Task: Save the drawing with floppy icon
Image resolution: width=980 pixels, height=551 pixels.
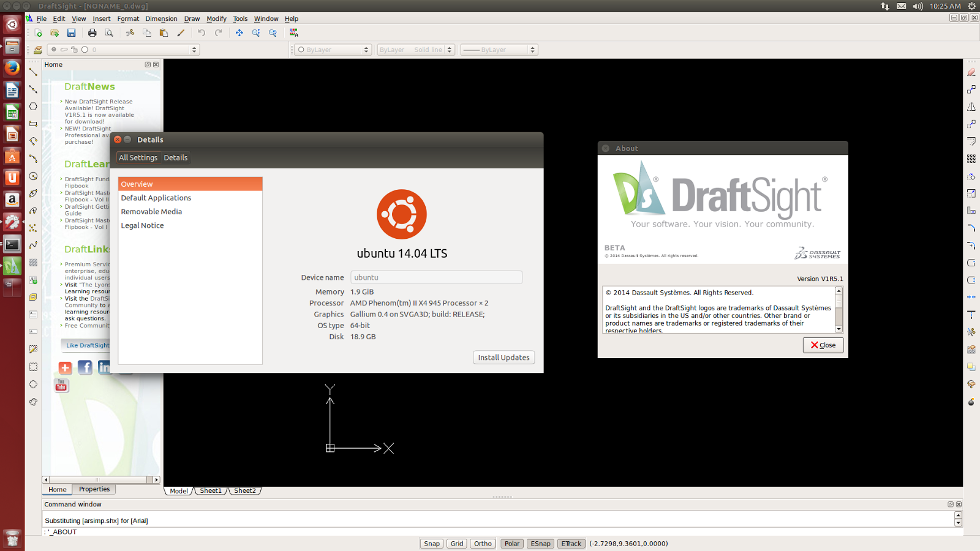Action: 71,33
